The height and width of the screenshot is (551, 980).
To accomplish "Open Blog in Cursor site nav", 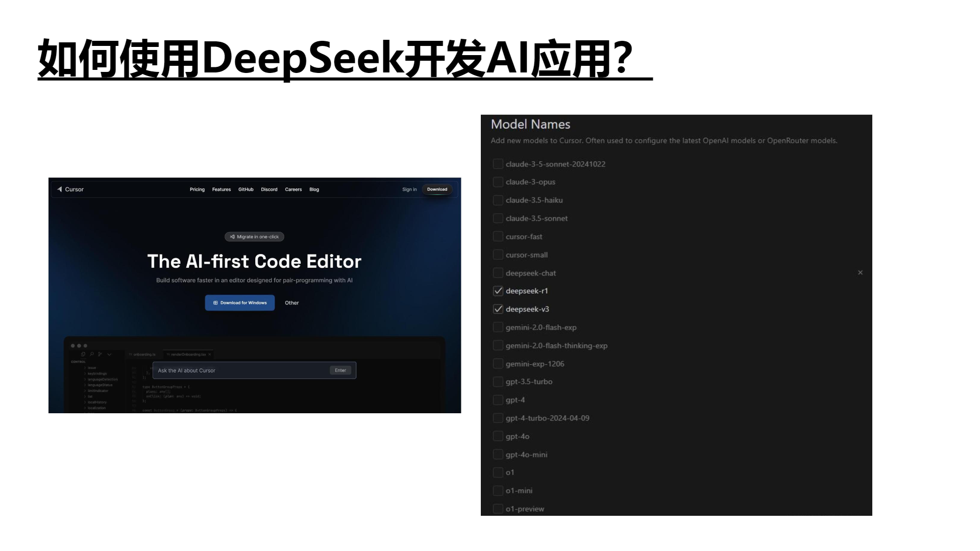I will (314, 189).
